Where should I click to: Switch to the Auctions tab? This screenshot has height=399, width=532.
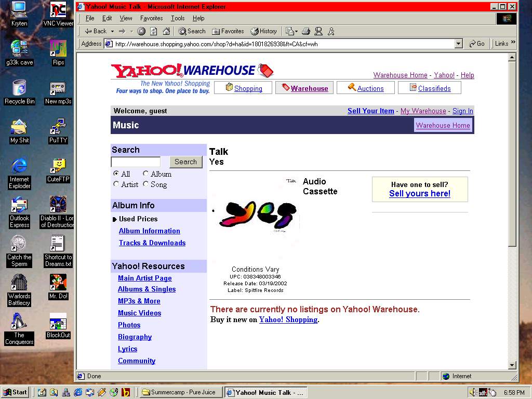pos(366,88)
